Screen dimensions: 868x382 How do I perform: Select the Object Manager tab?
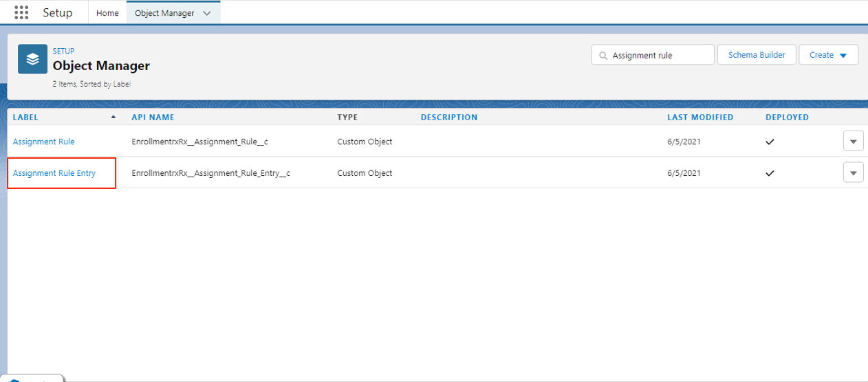coord(164,13)
